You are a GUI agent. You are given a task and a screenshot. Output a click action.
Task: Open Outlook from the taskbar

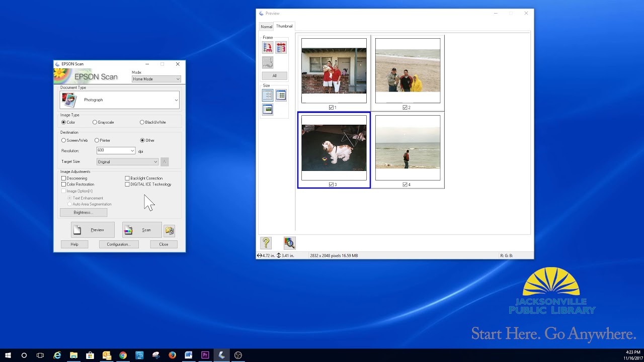click(107, 355)
